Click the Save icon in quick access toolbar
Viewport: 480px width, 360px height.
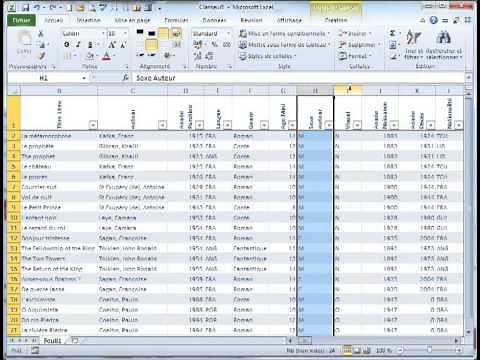pyautogui.click(x=26, y=7)
